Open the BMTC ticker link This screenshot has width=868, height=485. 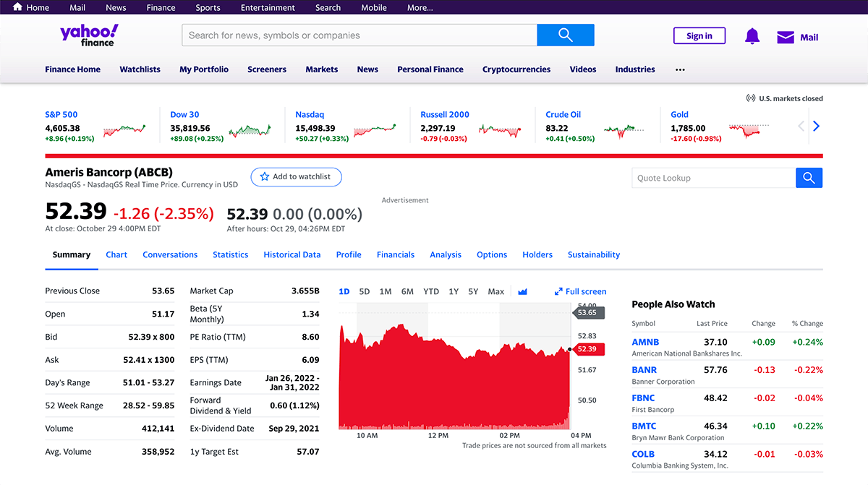[644, 426]
